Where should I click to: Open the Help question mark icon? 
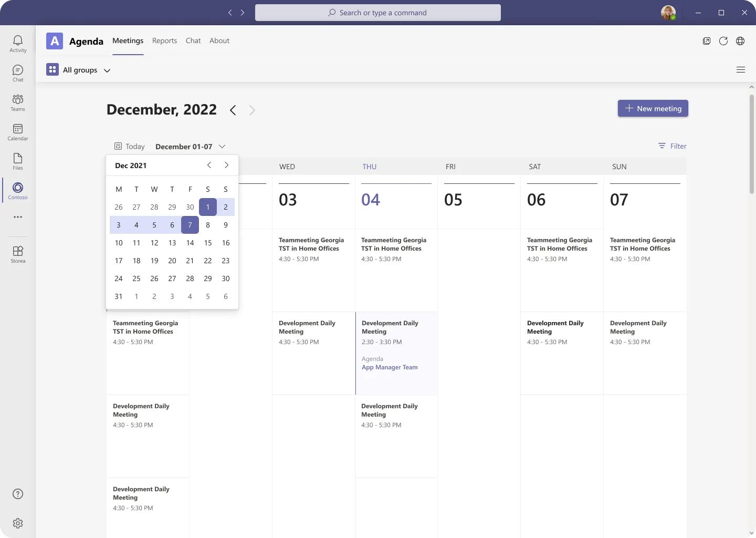tap(18, 494)
